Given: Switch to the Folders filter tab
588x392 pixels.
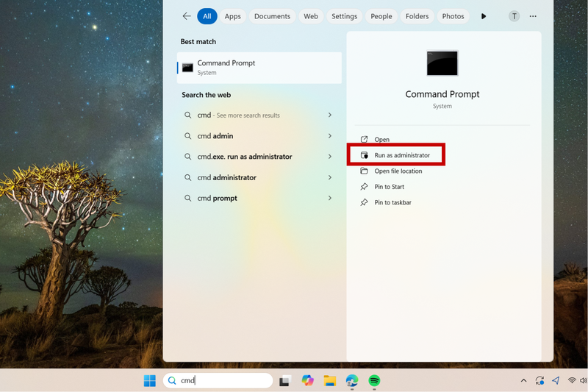Looking at the screenshot, I should point(417,16).
